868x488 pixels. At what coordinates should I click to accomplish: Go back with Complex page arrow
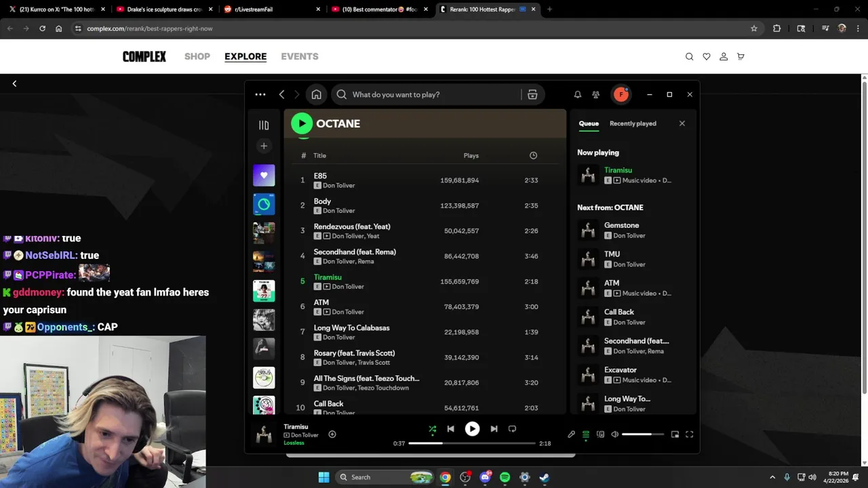(x=14, y=83)
